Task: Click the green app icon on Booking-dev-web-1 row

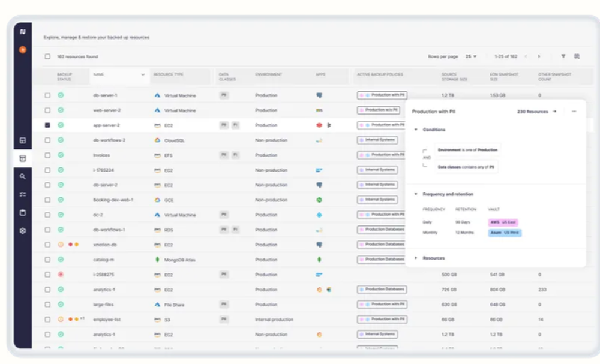Action: pyautogui.click(x=319, y=200)
